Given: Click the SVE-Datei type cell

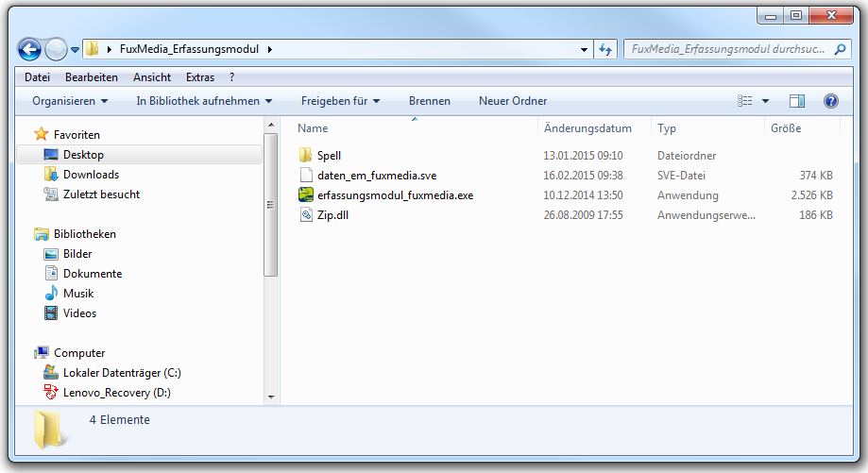Looking at the screenshot, I should [x=681, y=176].
